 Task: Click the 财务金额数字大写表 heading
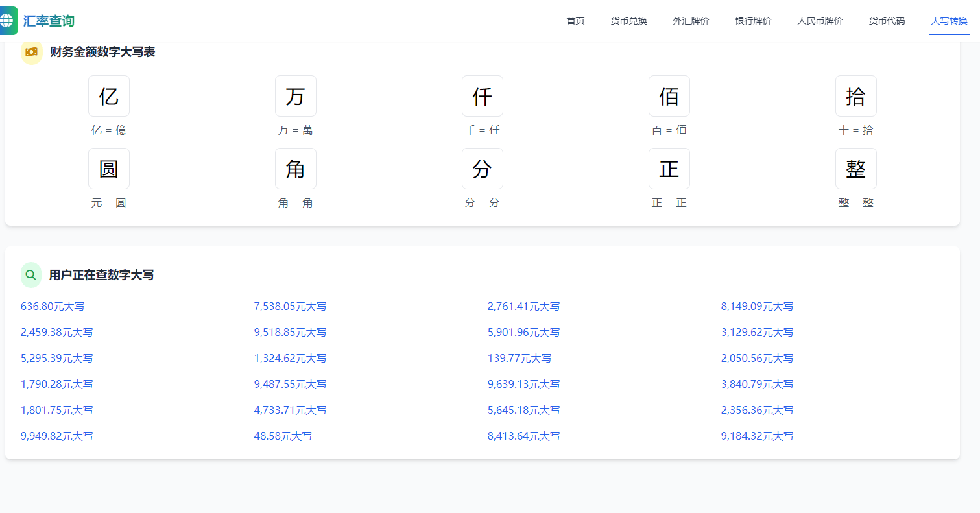click(x=102, y=52)
